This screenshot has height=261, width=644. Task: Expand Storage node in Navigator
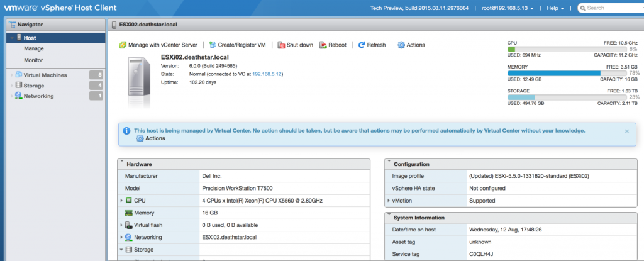[12, 86]
